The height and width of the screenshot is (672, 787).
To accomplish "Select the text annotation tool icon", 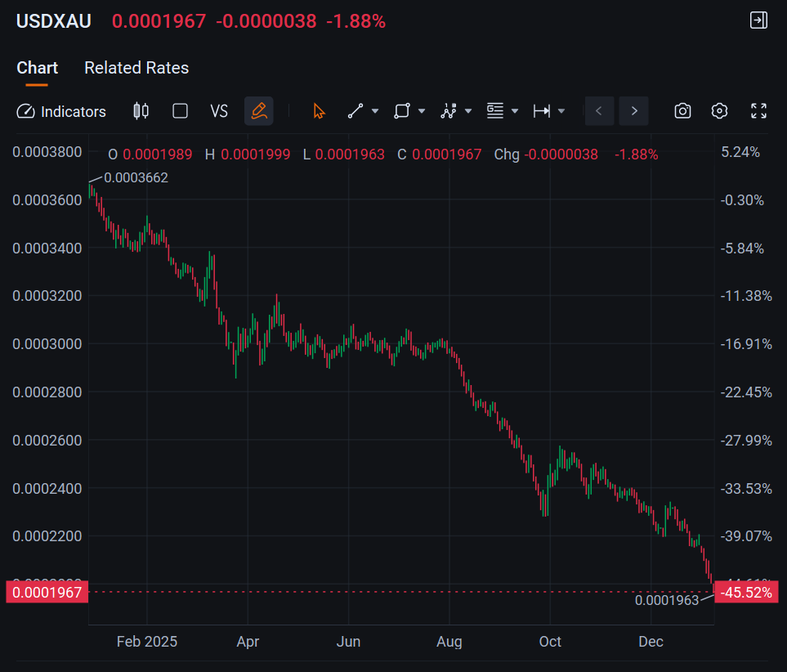I will [x=495, y=111].
